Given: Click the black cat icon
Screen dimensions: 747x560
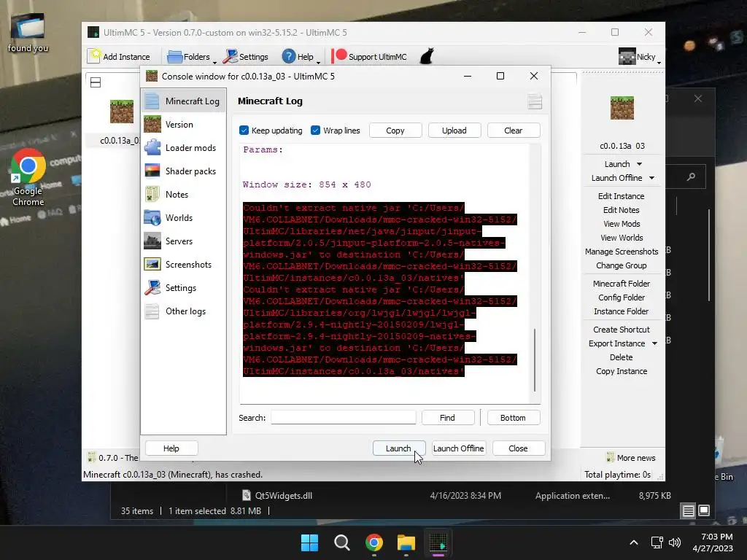Looking at the screenshot, I should coord(427,56).
